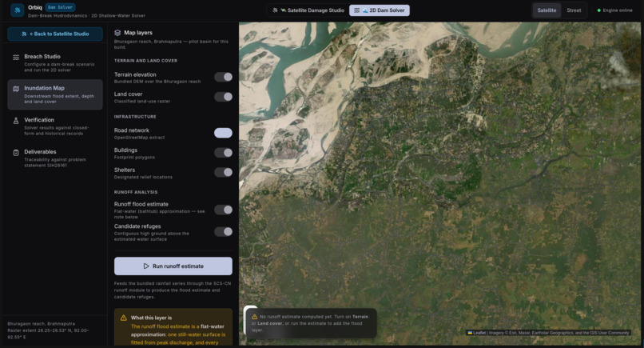Click 'Land cover' label text
The height and width of the screenshot is (348, 644).
[x=128, y=94]
